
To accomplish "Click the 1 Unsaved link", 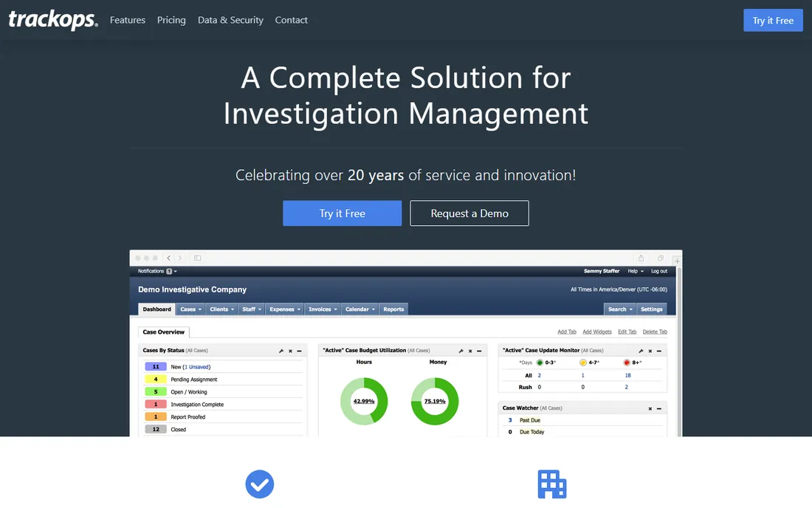I will (x=197, y=367).
